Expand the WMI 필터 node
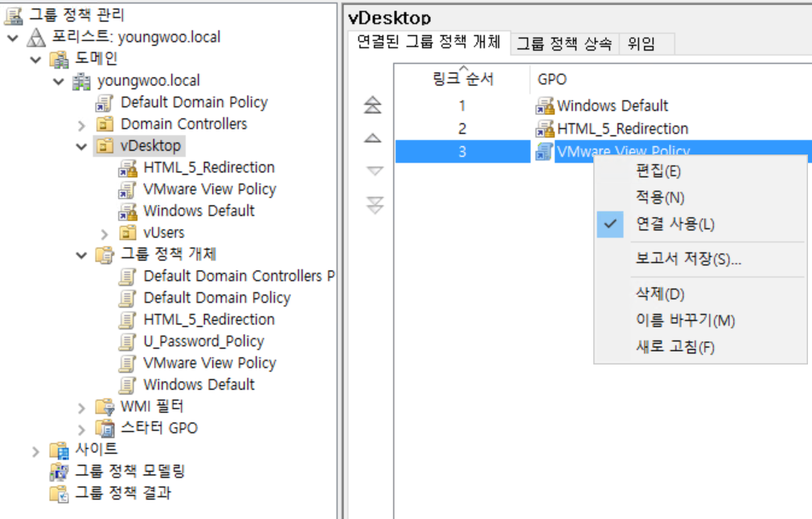Screen dimensions: 812x519 pos(81,408)
